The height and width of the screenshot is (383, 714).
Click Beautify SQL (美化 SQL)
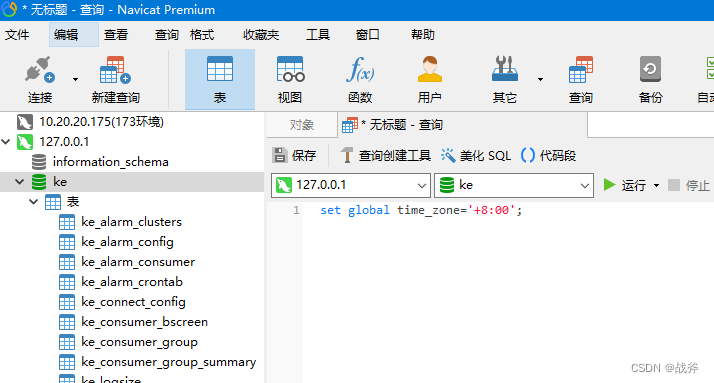click(x=476, y=156)
